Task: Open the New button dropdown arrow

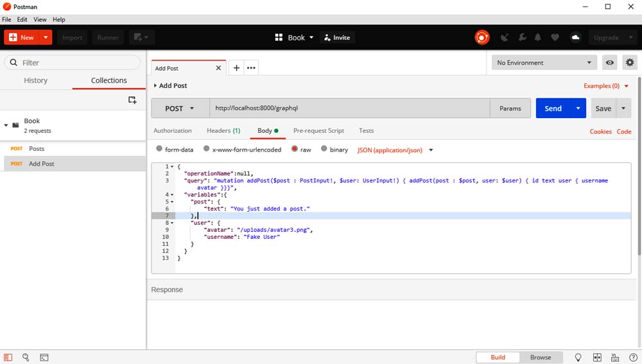Action: click(x=46, y=37)
